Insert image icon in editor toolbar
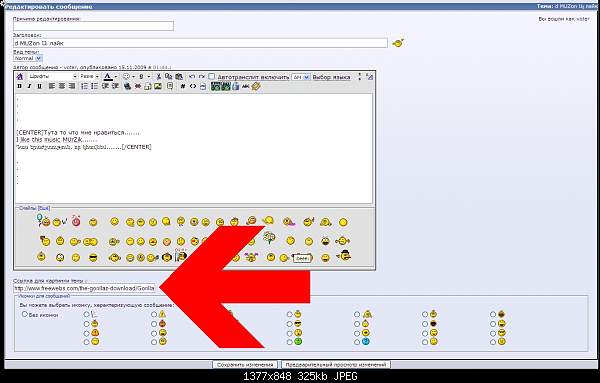The height and width of the screenshot is (383, 600). 158,86
